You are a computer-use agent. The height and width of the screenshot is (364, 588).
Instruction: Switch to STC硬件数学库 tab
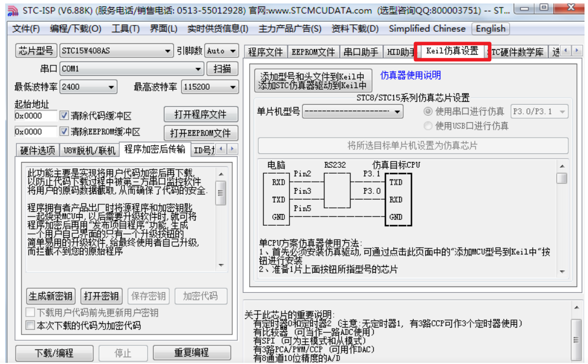(x=517, y=52)
